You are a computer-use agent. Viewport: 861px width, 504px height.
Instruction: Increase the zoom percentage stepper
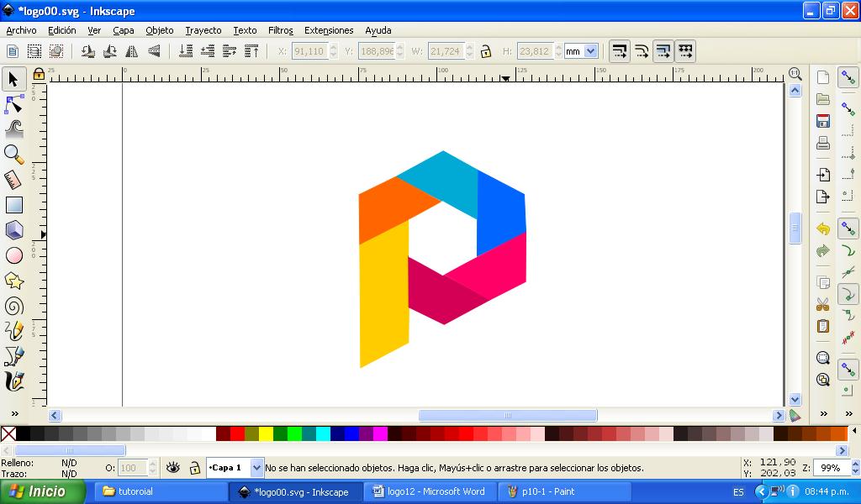tap(855, 464)
